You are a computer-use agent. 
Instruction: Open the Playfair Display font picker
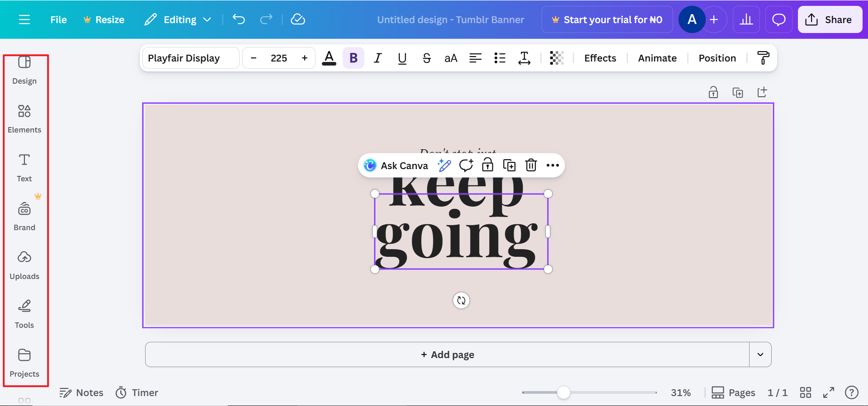point(191,58)
